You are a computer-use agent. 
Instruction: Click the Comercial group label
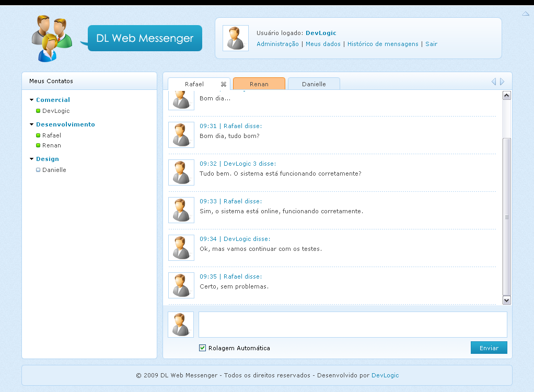click(x=53, y=100)
